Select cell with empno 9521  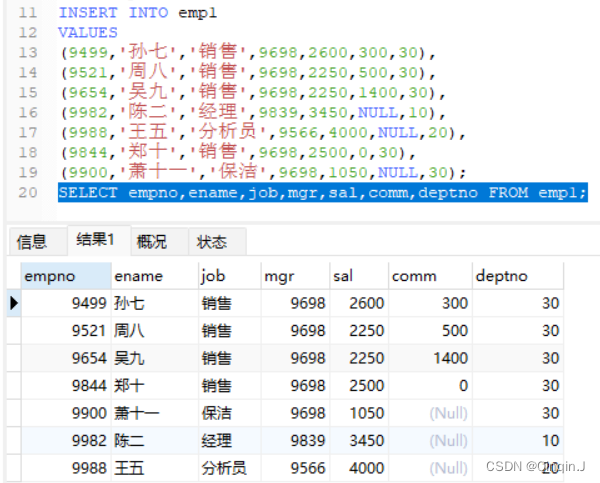[x=66, y=331]
